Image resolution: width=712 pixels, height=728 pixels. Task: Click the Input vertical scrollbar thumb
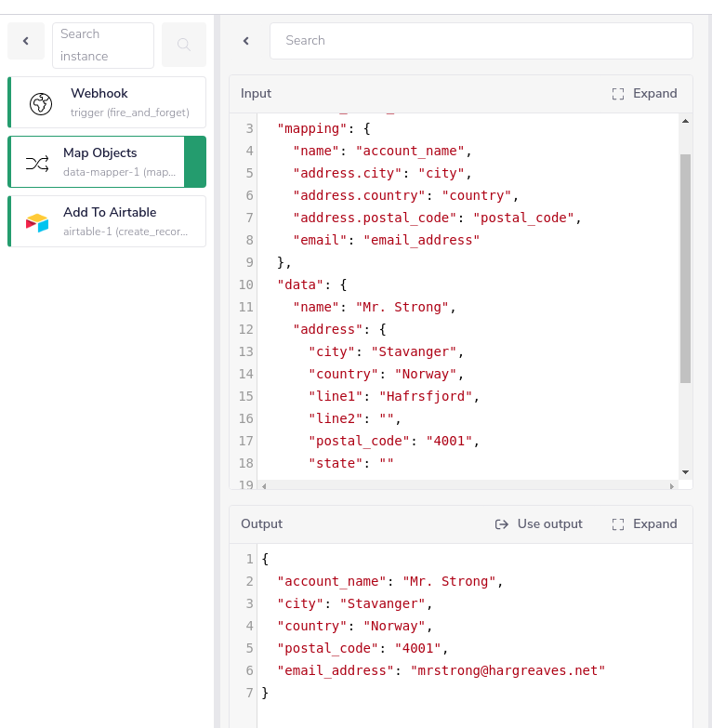(685, 268)
